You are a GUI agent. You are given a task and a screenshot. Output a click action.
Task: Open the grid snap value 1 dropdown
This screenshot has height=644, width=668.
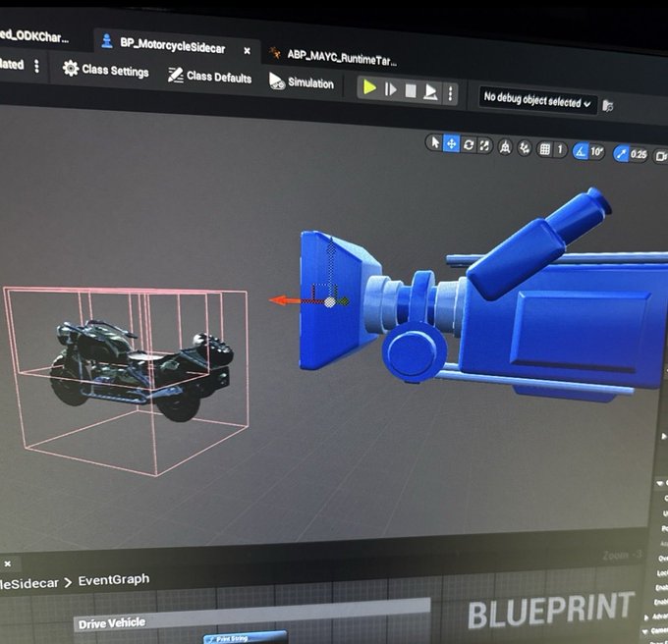[560, 150]
